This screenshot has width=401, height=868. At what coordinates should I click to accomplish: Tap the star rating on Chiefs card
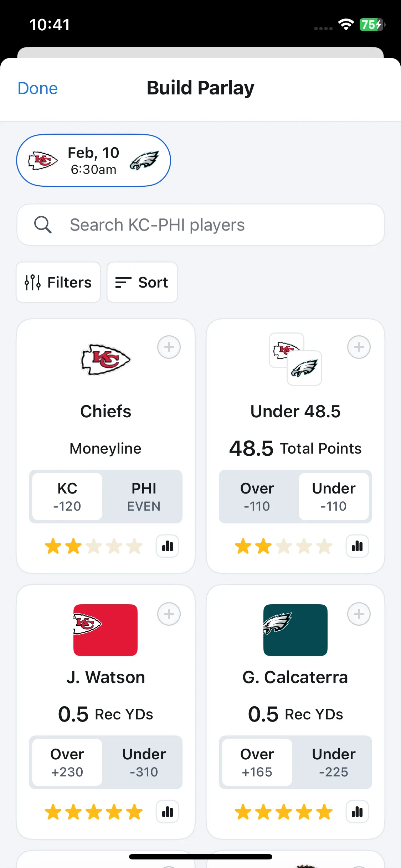pyautogui.click(x=94, y=546)
